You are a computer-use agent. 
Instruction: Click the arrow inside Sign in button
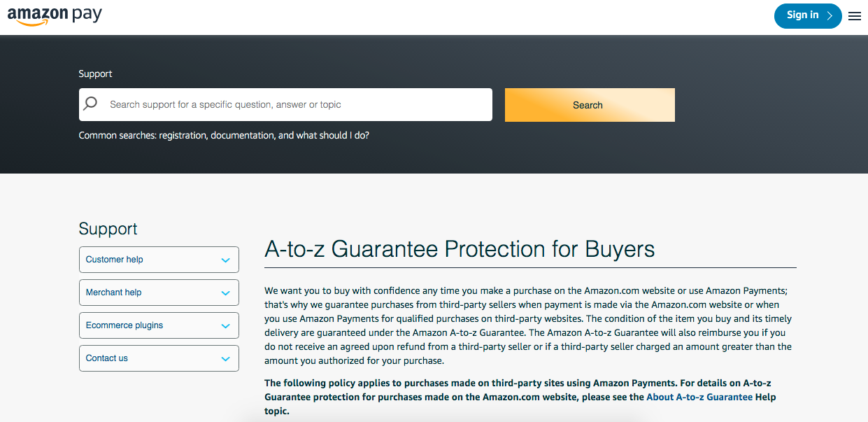pyautogui.click(x=830, y=16)
